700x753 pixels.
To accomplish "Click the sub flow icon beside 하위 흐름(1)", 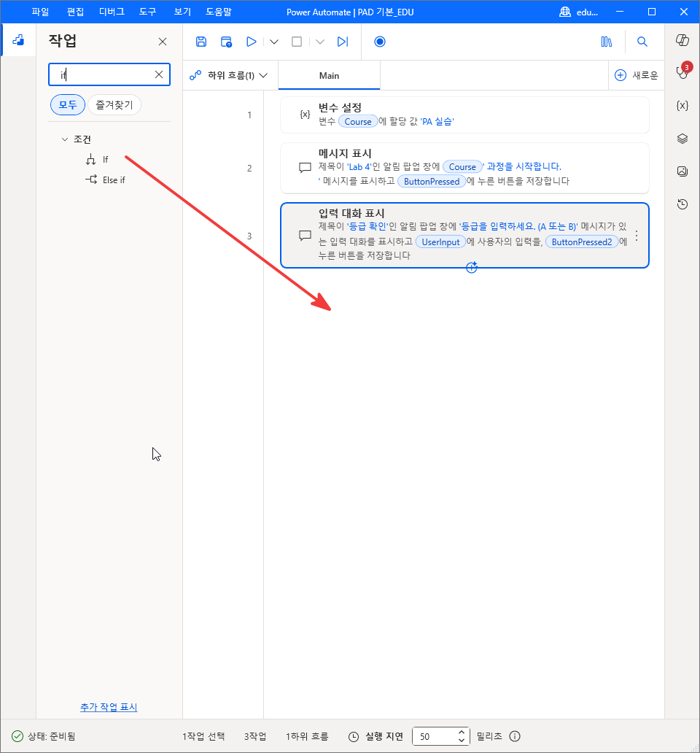I will (x=195, y=75).
